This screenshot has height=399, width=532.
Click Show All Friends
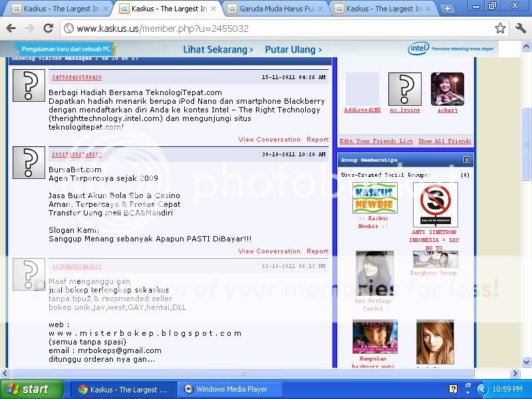444,141
